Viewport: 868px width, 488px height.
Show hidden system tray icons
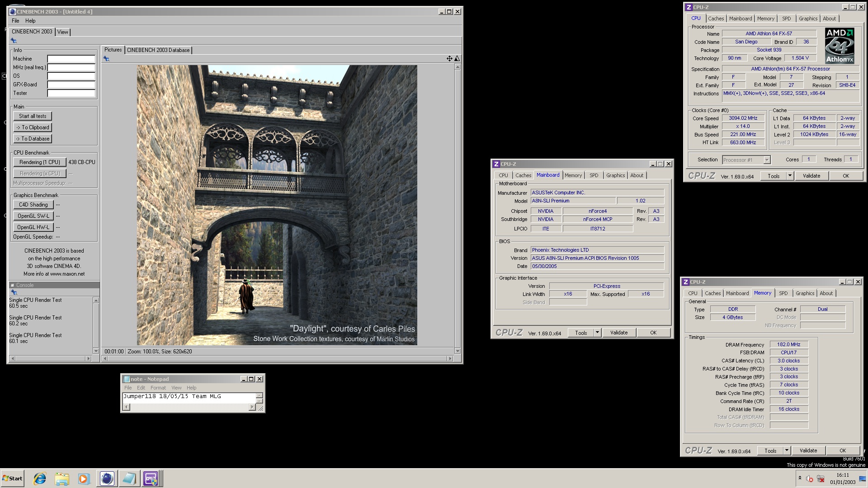coord(800,478)
